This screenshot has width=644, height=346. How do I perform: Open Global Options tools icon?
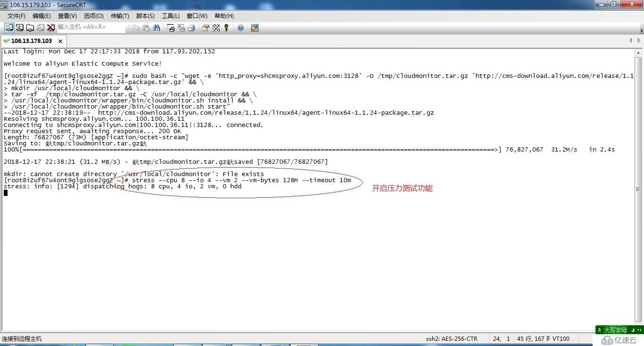point(216,28)
